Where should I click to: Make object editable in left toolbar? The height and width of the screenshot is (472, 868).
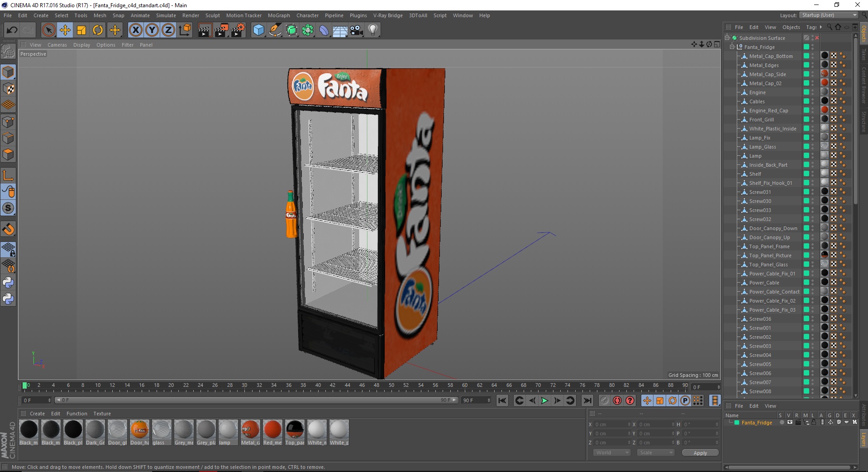pyautogui.click(x=8, y=52)
